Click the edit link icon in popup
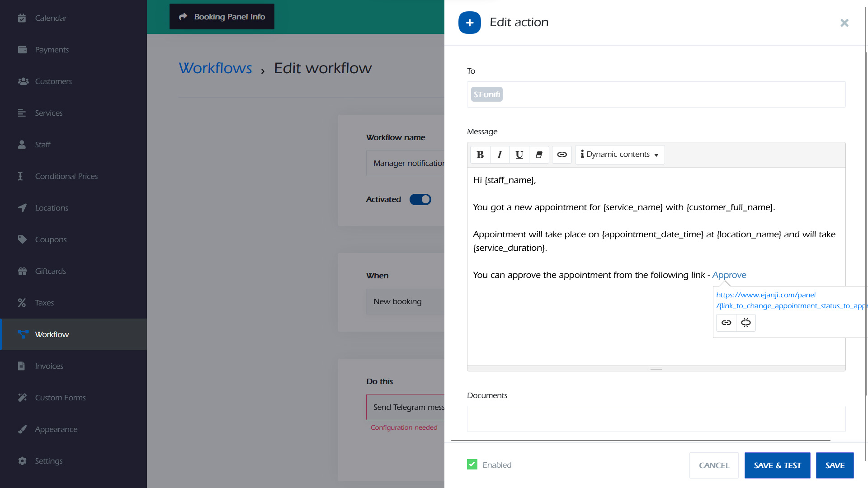This screenshot has width=868, height=488. 726,323
